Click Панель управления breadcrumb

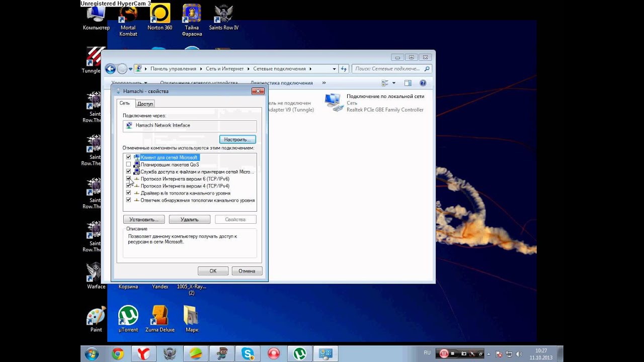pyautogui.click(x=173, y=69)
